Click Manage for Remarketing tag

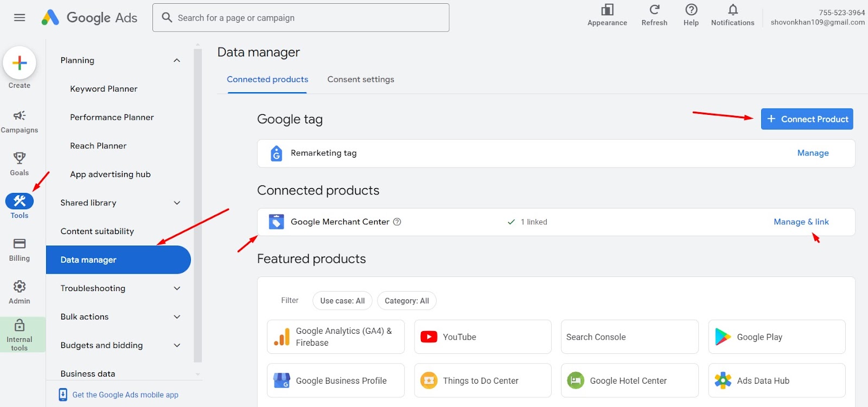[813, 153]
